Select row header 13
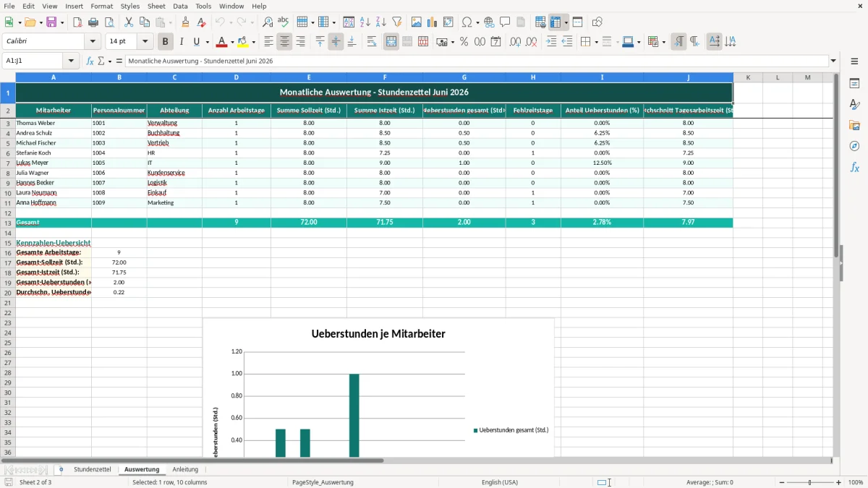This screenshot has height=488, width=868. (x=8, y=223)
